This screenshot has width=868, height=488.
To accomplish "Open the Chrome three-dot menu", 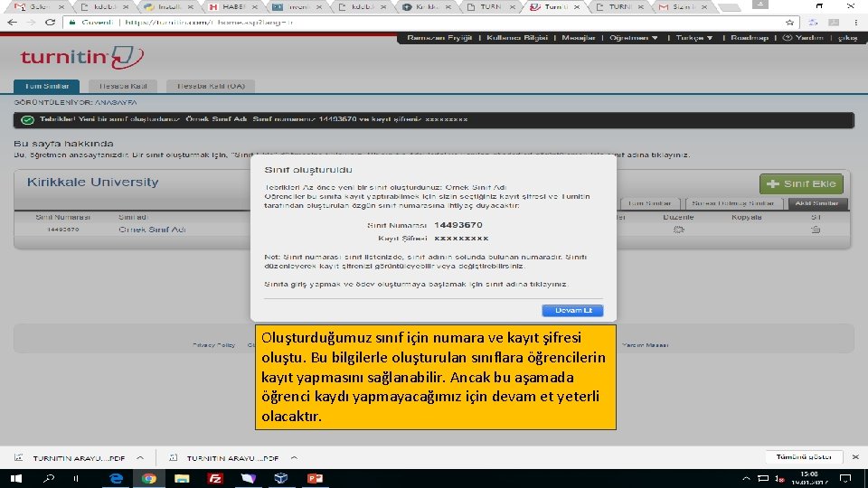I will tap(856, 22).
